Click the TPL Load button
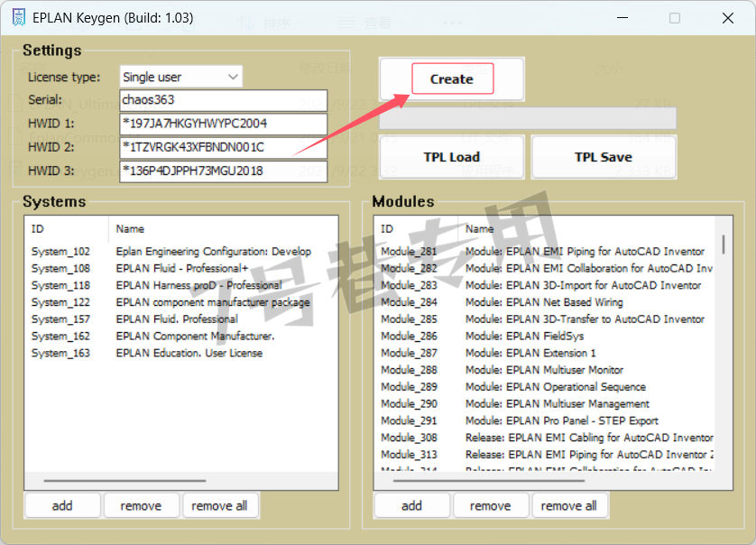 pyautogui.click(x=452, y=157)
